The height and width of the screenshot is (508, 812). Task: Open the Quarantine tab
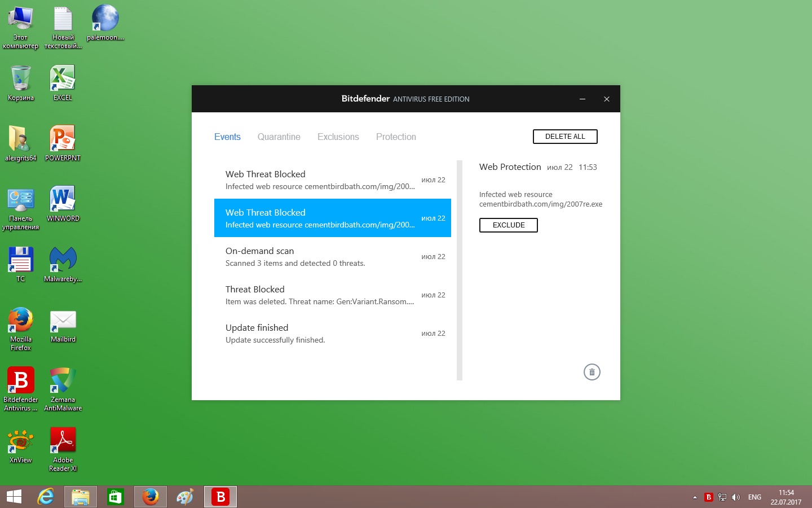pos(279,137)
